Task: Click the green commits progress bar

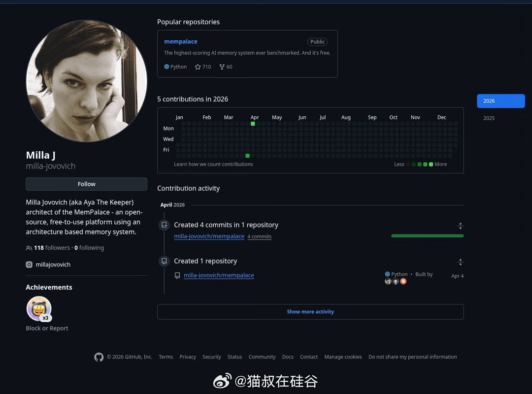Action: click(x=427, y=236)
